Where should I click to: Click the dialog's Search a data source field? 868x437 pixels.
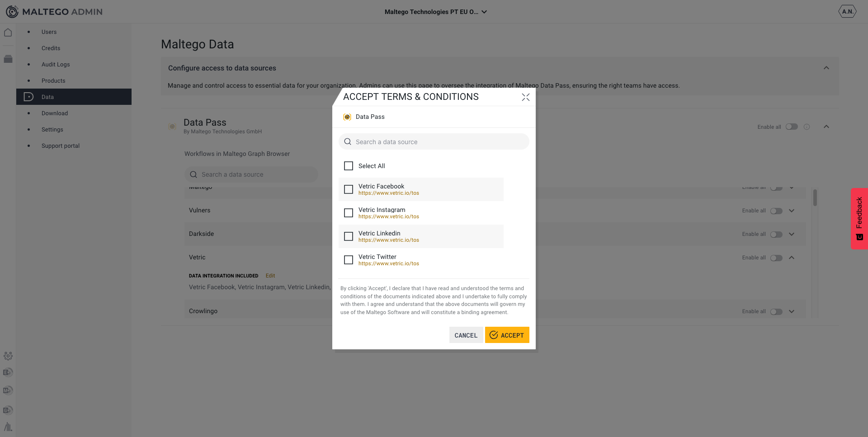(x=434, y=141)
